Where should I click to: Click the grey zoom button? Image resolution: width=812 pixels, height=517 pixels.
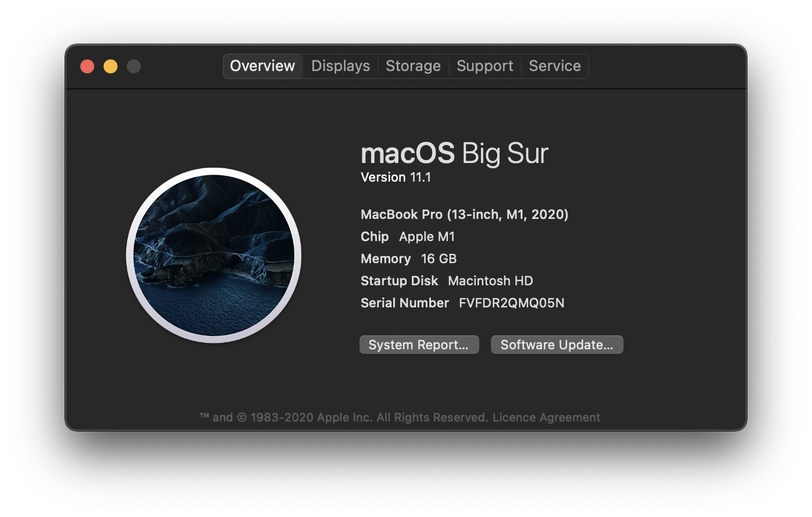pos(134,66)
